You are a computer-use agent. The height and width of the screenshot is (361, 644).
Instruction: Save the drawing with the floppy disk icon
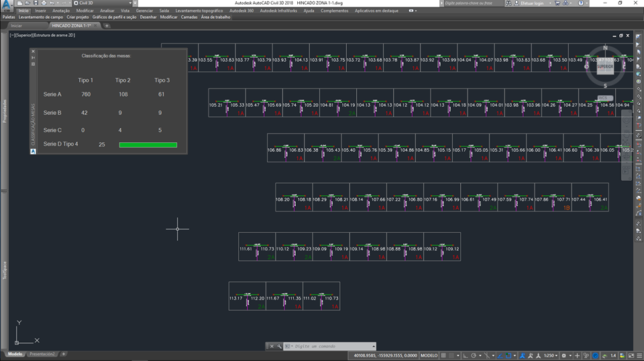click(36, 3)
